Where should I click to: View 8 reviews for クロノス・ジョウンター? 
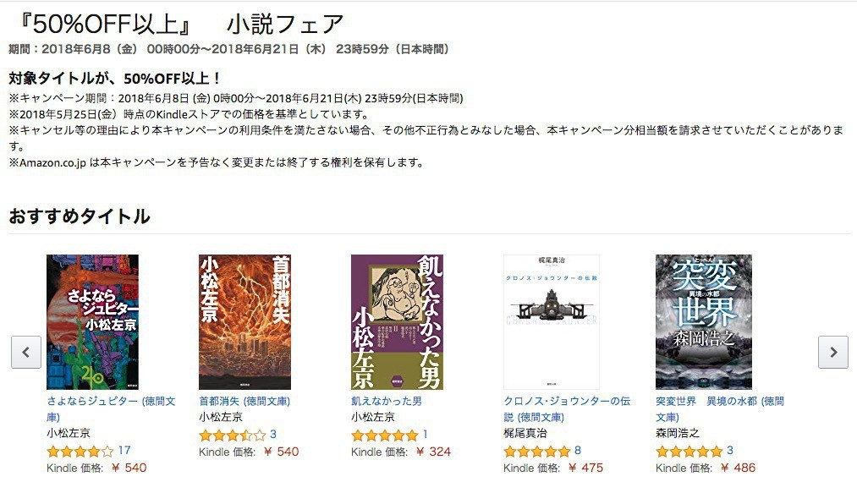coord(578,451)
